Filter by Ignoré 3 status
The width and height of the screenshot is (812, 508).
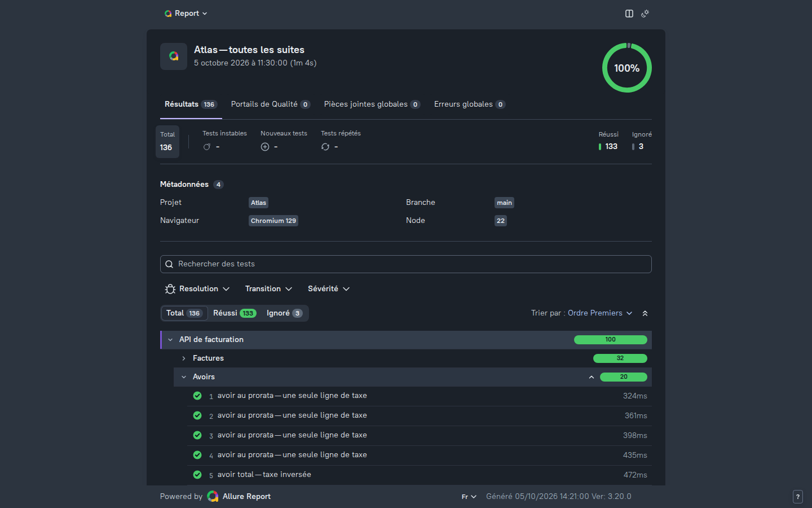pyautogui.click(x=284, y=313)
